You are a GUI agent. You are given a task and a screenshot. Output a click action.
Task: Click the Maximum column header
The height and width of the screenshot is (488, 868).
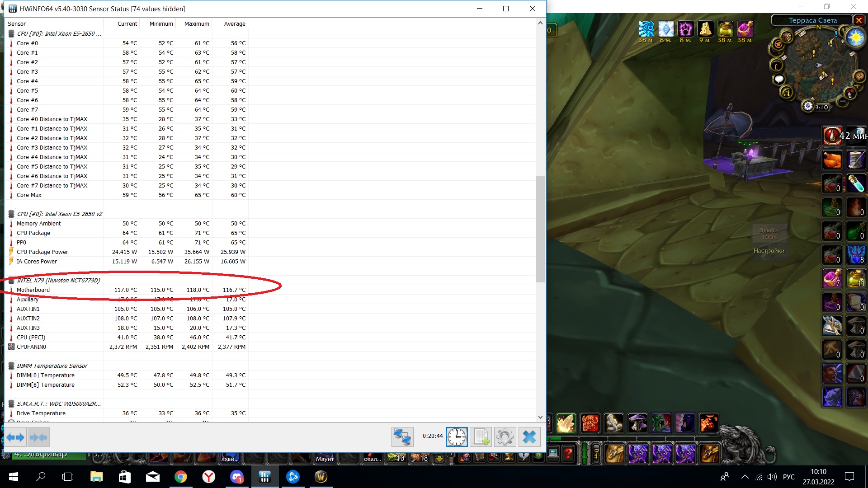[197, 24]
